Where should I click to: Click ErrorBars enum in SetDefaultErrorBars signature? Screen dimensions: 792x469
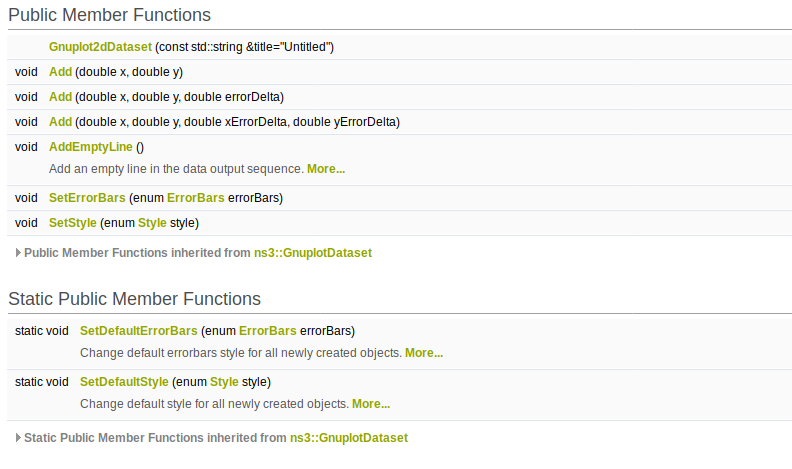pyautogui.click(x=267, y=331)
